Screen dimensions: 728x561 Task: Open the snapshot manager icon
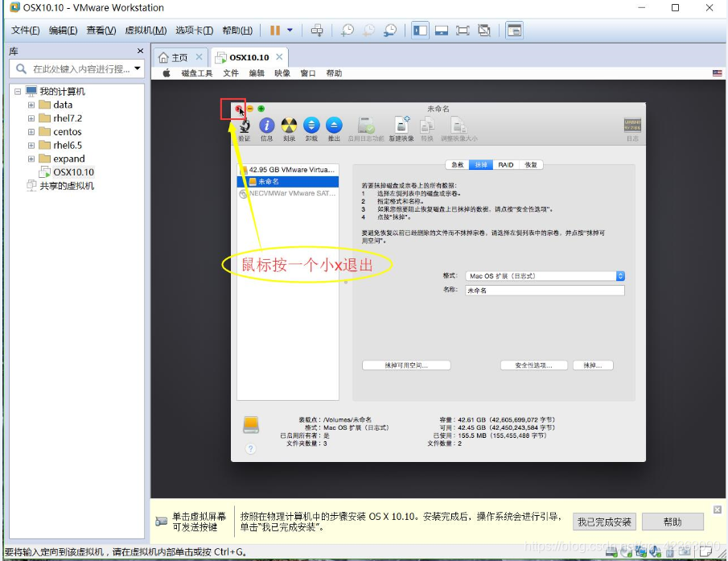(x=390, y=31)
